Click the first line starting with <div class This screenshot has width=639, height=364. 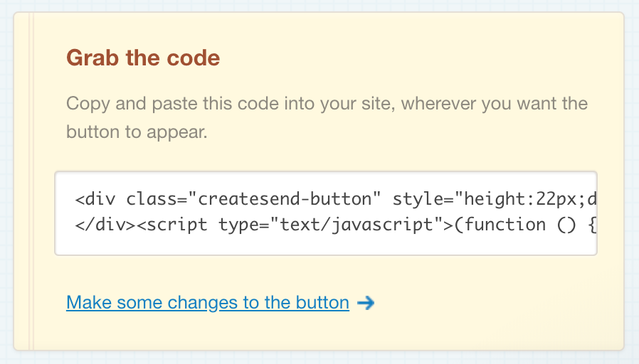pos(334,198)
